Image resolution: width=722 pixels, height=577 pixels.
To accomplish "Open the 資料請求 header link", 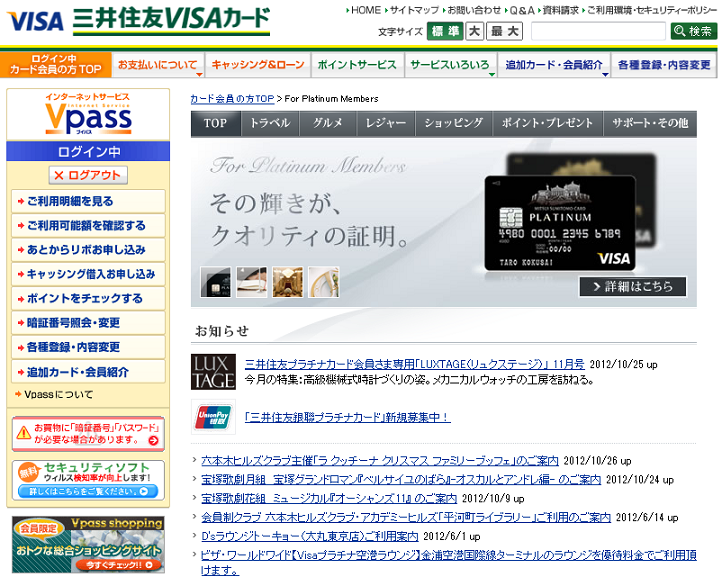I will (x=560, y=10).
